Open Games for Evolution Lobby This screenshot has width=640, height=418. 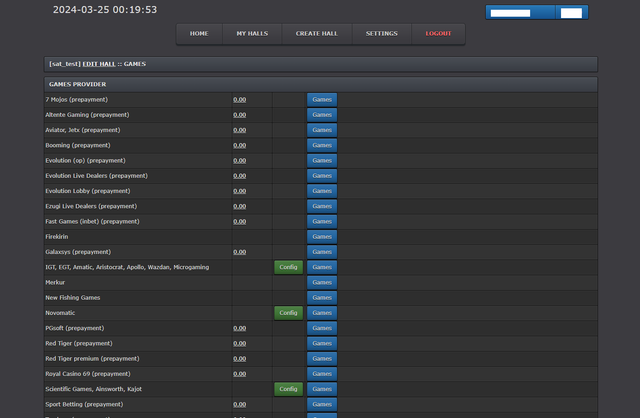(x=322, y=191)
